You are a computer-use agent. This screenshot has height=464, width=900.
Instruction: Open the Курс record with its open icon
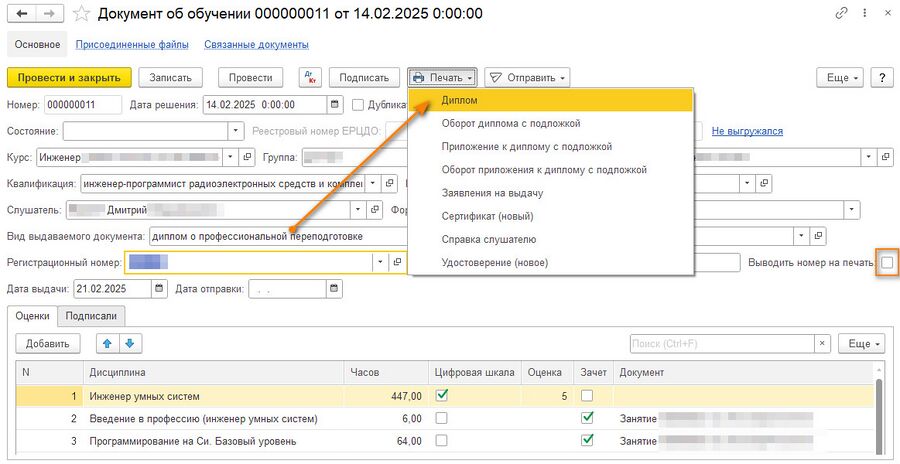[x=247, y=156]
